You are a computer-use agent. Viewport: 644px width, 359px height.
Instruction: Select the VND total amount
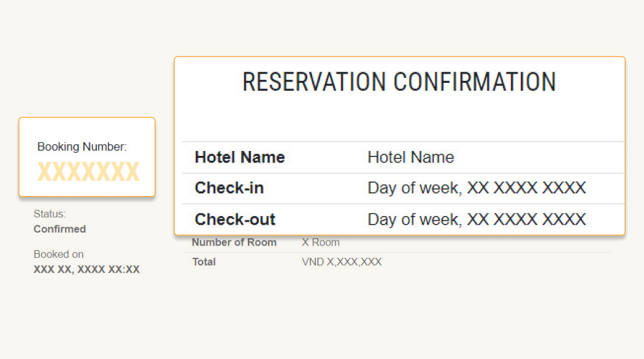click(342, 262)
